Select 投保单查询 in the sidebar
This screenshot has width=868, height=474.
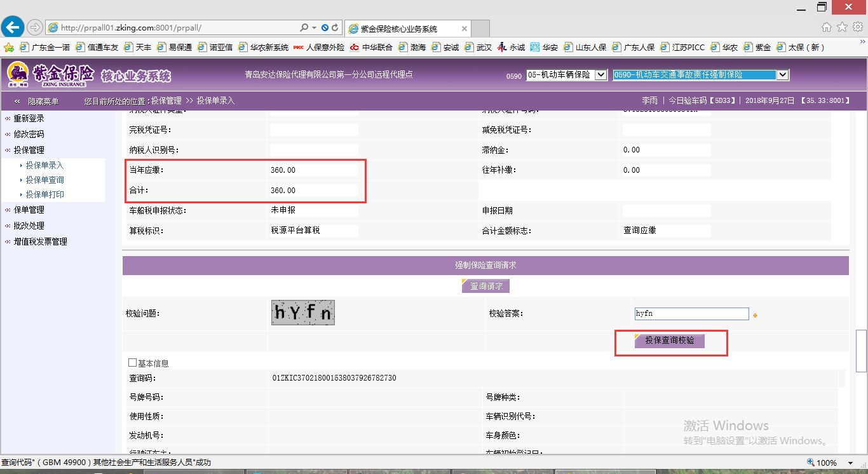click(x=44, y=180)
